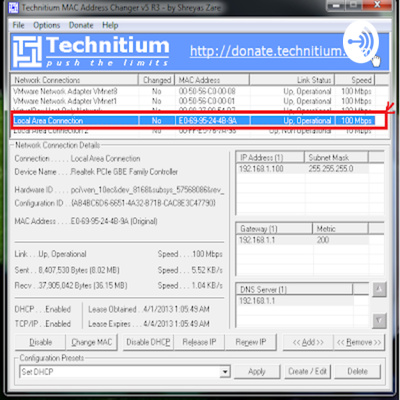Viewport: 400px width, 400px height.
Task: Click the window title bar app icon
Action: [x=13, y=7]
